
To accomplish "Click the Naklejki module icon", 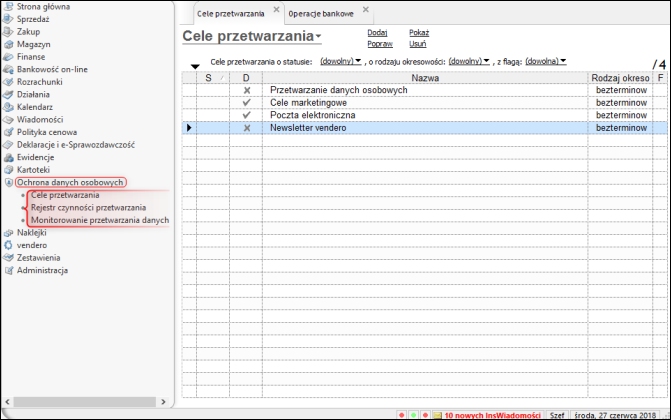I will pos(8,232).
